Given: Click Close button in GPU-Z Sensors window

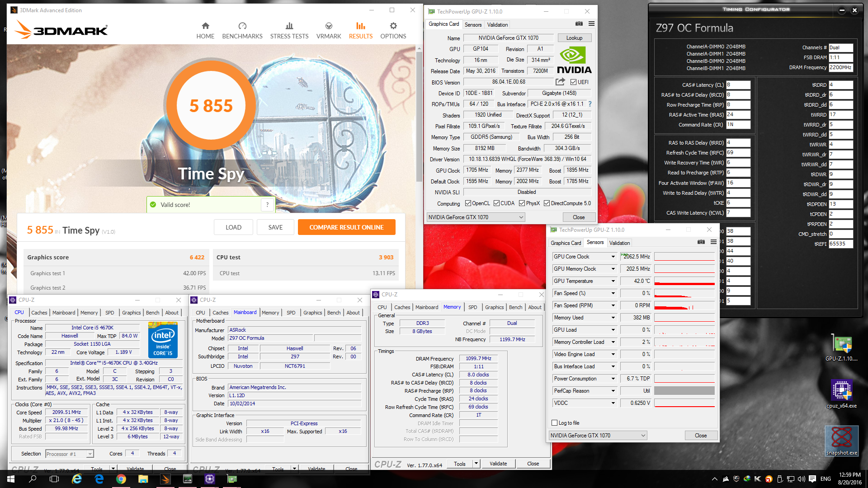Looking at the screenshot, I should [x=701, y=436].
